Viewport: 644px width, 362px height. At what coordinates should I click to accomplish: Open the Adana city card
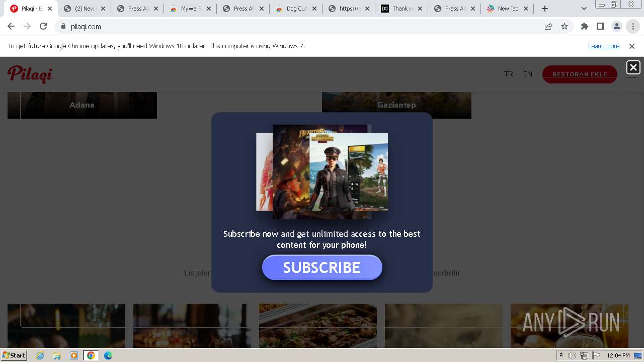[x=82, y=105]
